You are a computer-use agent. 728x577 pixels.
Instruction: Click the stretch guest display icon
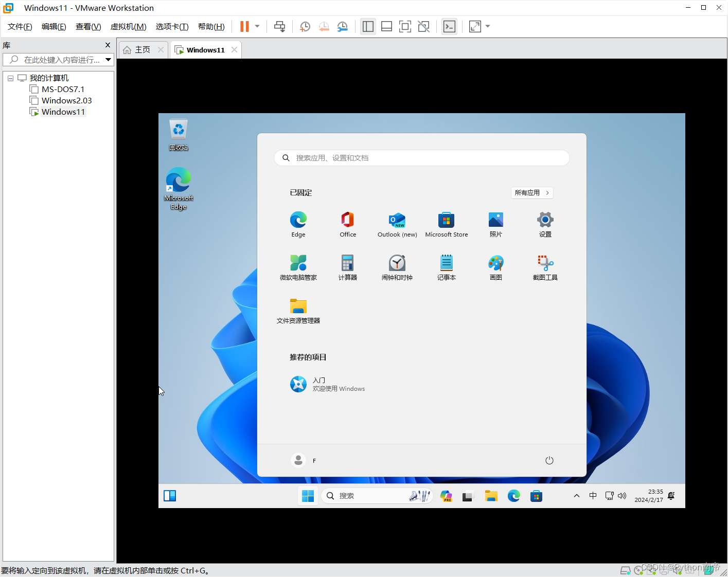coord(475,27)
